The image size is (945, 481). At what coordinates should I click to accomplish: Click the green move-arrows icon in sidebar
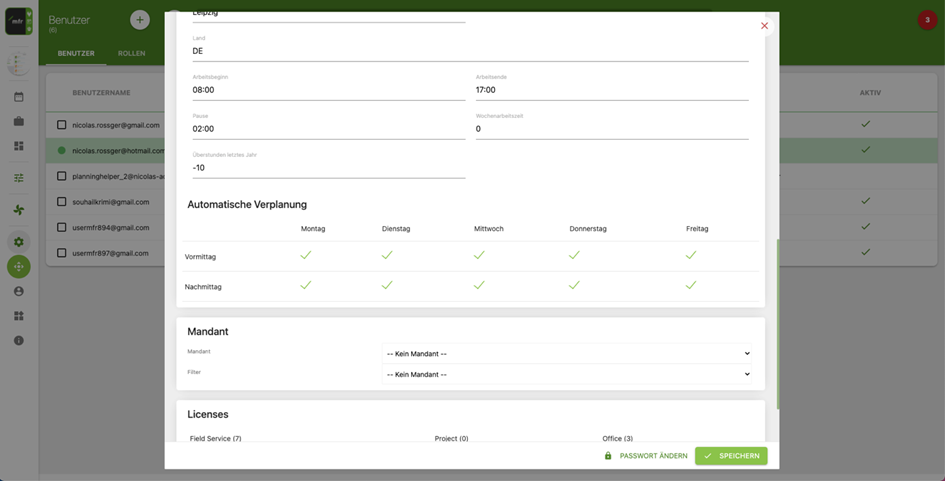(19, 266)
